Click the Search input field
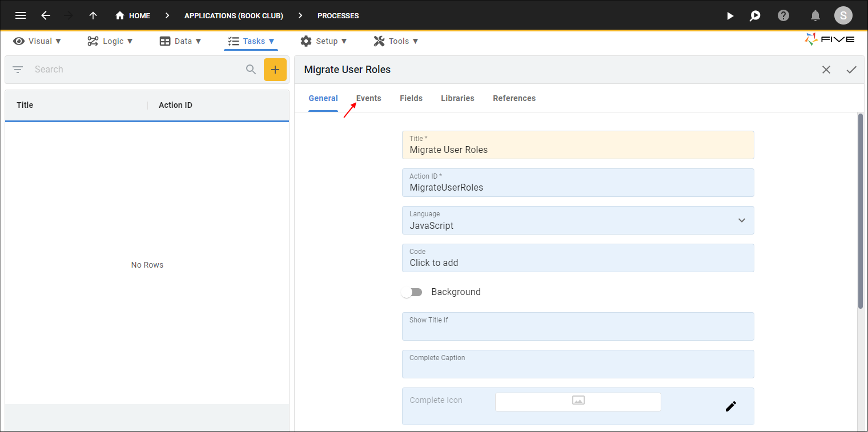 [137, 70]
